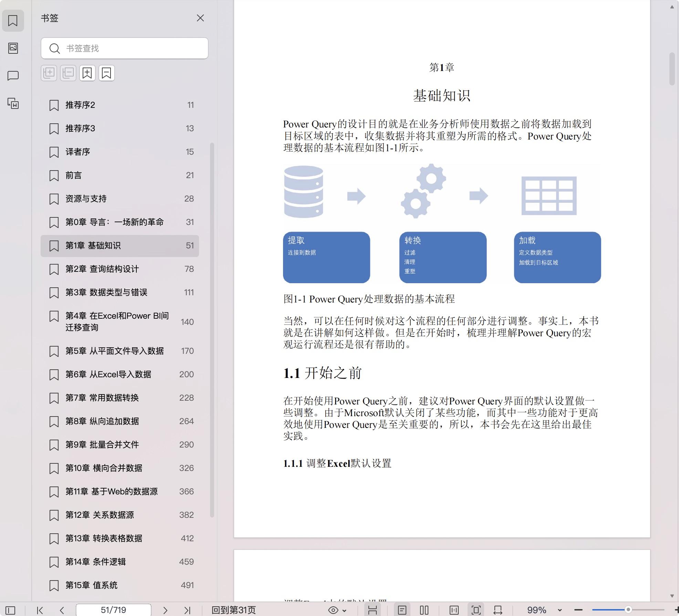
Task: Select two-page view mode
Action: pyautogui.click(x=424, y=610)
